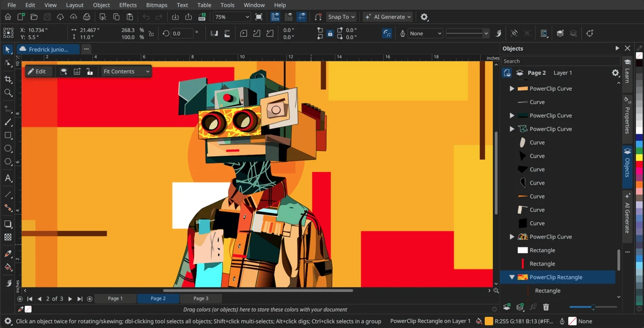Viewport: 644px width, 328px height.
Task: Click the Export icon
Action: click(x=188, y=17)
